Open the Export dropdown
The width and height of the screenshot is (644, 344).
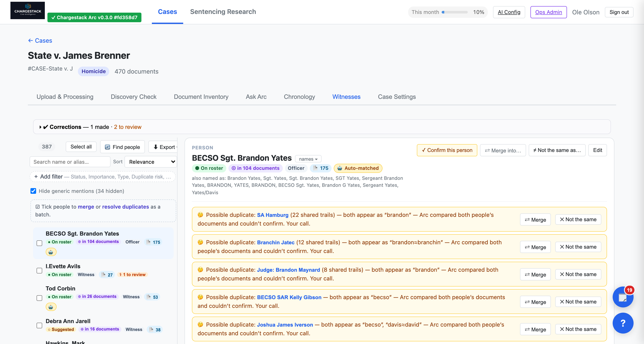(x=163, y=147)
